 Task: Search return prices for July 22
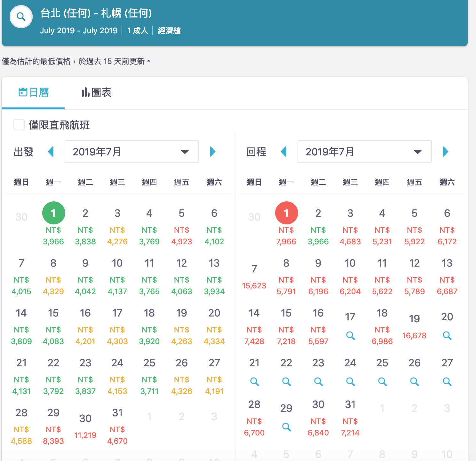286,382
